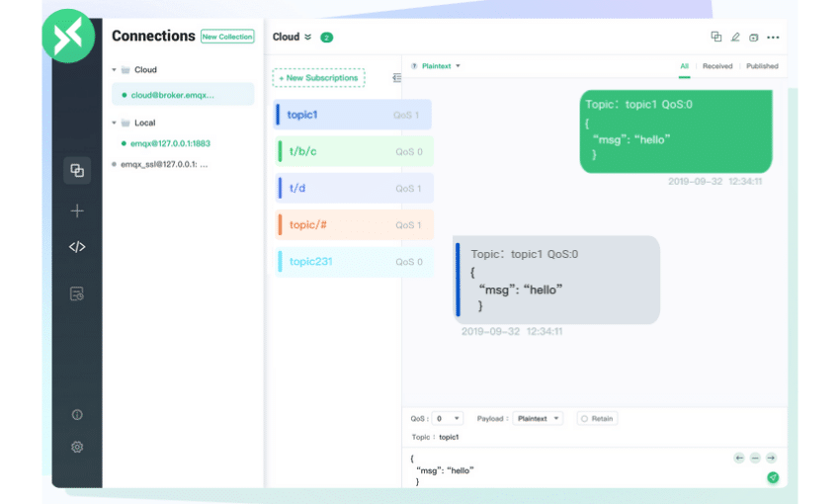This screenshot has height=504, width=840.
Task: Collapse the subscriptions list panel icon
Action: pos(396,77)
